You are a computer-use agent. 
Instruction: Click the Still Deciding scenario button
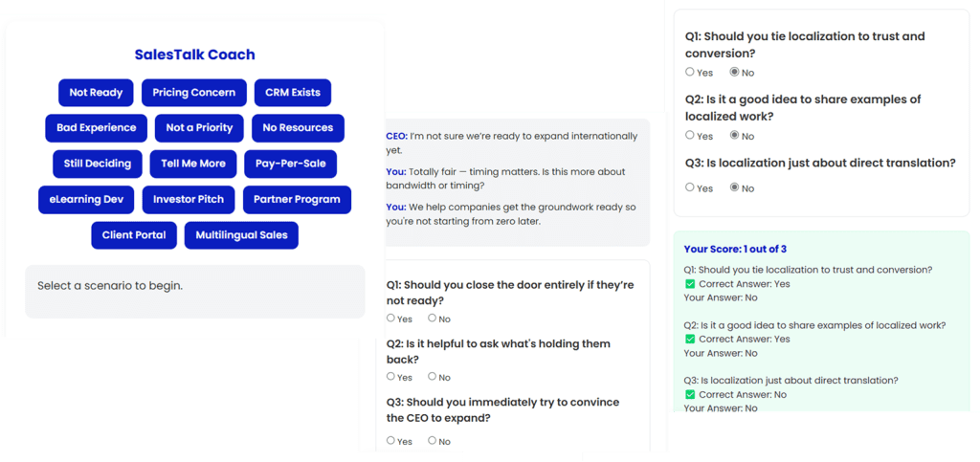[x=98, y=164]
